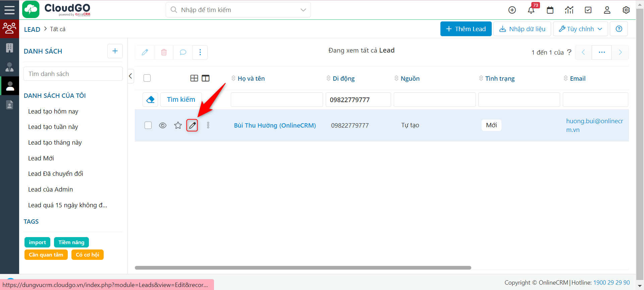Viewport: 644px width, 290px height.
Task: Open the settings gear icon
Action: click(x=626, y=10)
